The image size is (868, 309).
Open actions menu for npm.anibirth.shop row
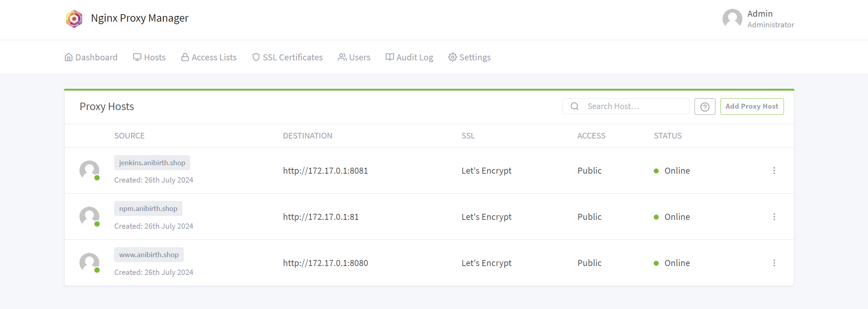(774, 217)
